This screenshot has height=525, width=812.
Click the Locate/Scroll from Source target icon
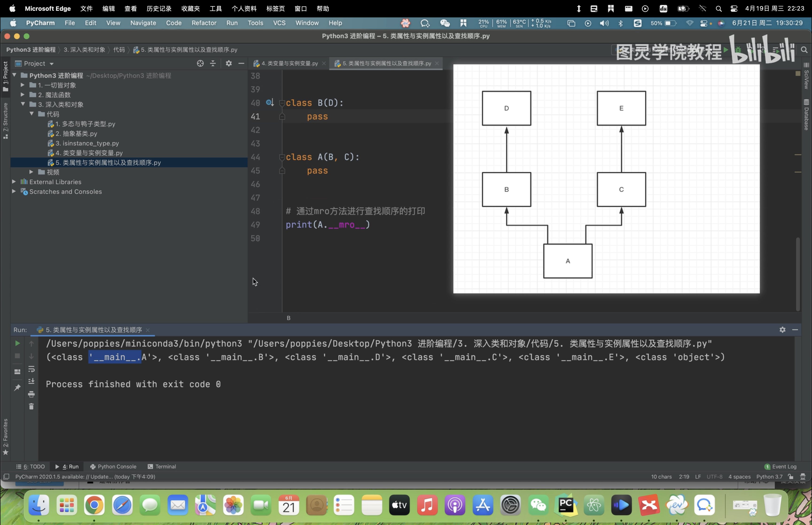pyautogui.click(x=200, y=63)
